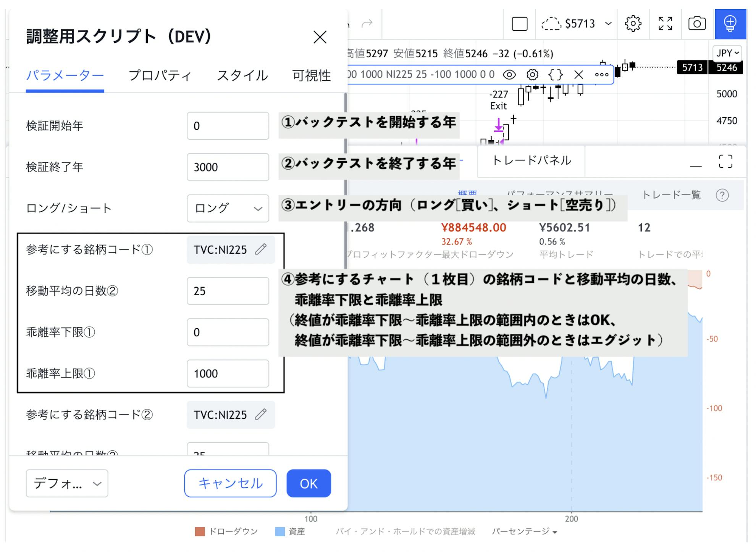Maximize the strategy tester panel
This screenshot has height=552, width=756.
725,161
